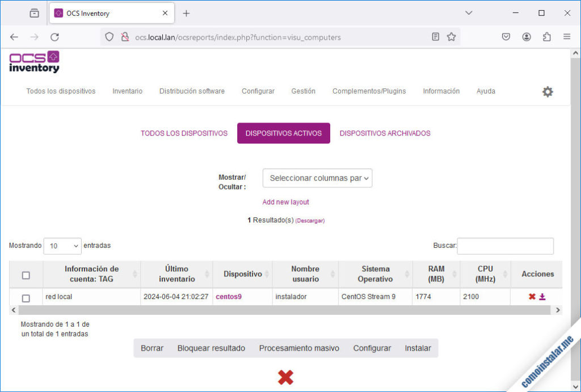Select the DISPOSITIVOS ACTIVOS tab
This screenshot has width=581, height=392.
[x=284, y=133]
